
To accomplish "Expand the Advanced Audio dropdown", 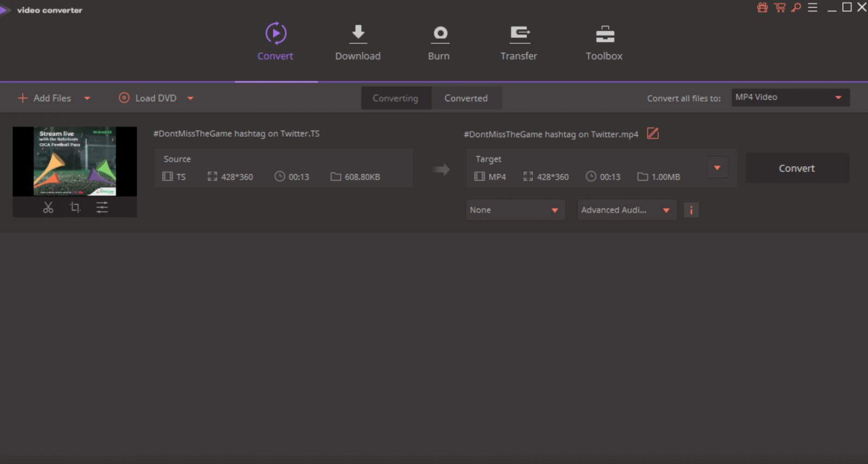I will pyautogui.click(x=626, y=210).
